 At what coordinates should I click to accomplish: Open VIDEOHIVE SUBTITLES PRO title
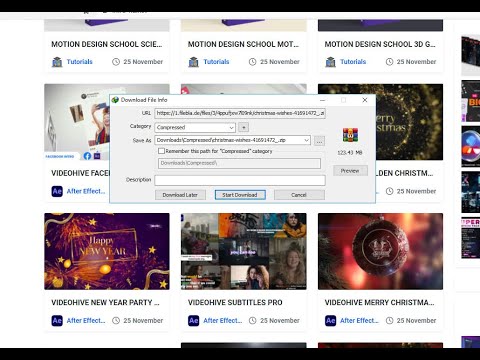tap(235, 302)
